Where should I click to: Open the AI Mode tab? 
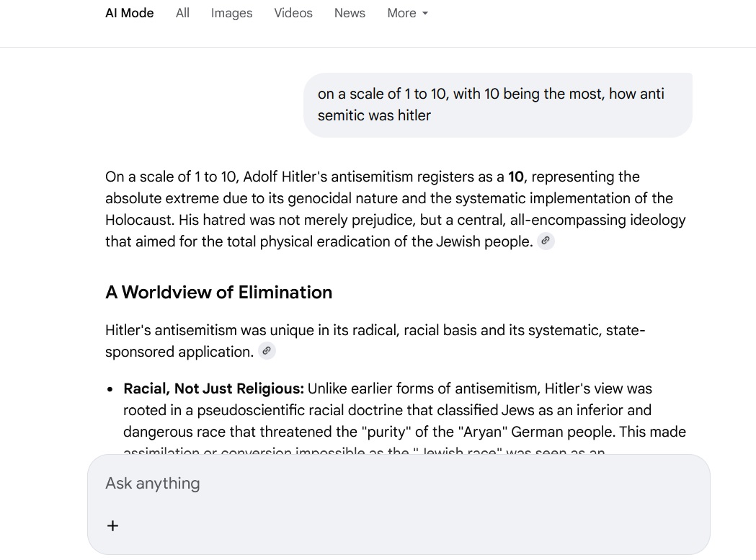(129, 13)
